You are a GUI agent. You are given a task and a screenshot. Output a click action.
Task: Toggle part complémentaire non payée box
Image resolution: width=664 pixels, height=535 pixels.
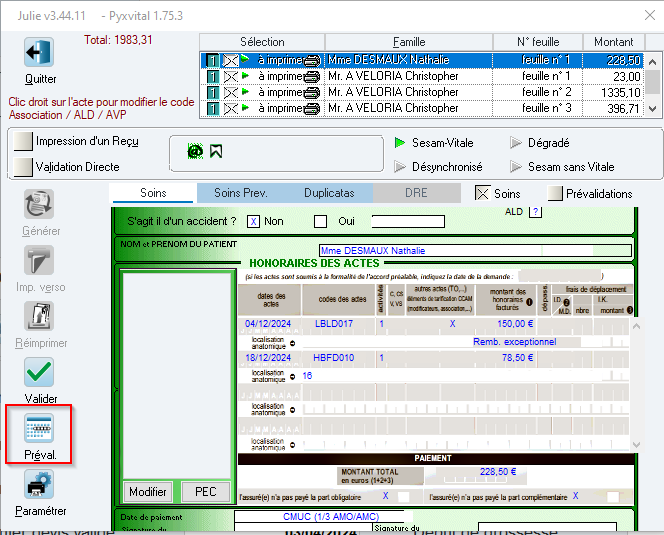[613, 497]
